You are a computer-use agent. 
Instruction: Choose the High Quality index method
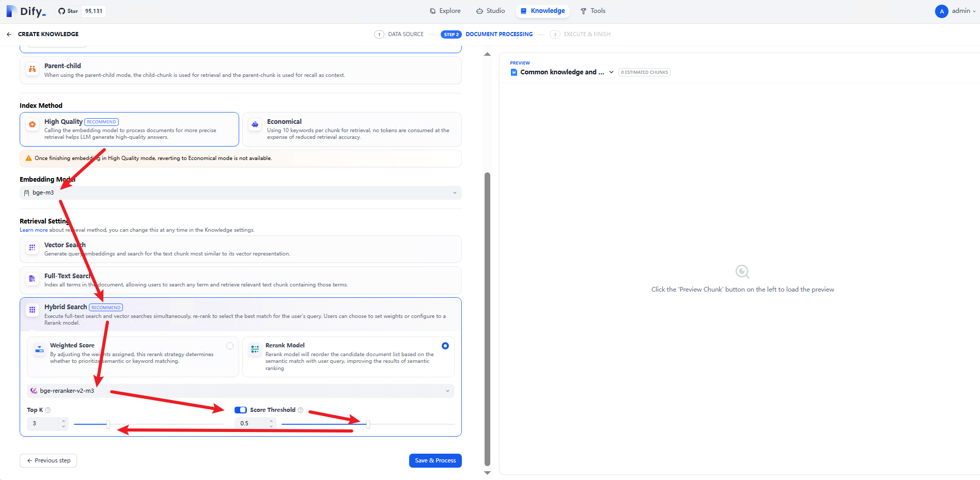click(x=129, y=129)
